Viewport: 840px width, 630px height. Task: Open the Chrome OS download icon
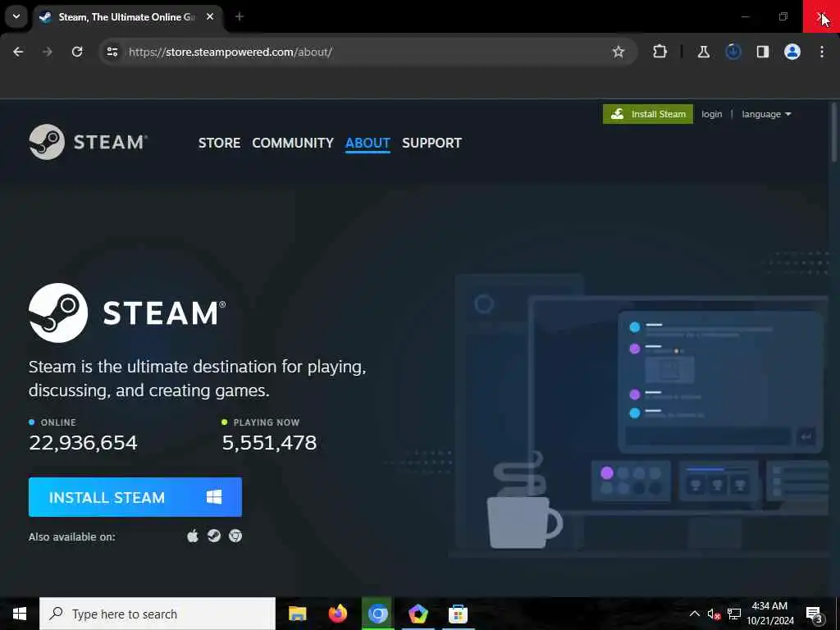(x=235, y=536)
